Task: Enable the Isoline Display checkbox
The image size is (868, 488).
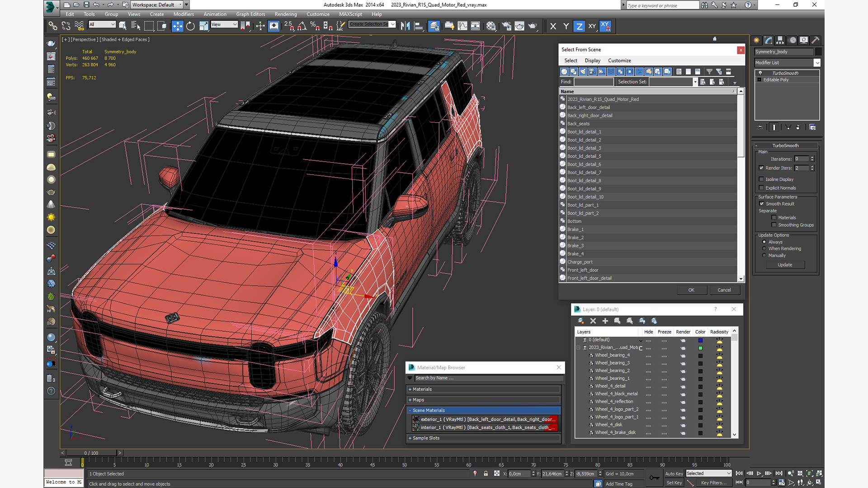Action: (761, 179)
